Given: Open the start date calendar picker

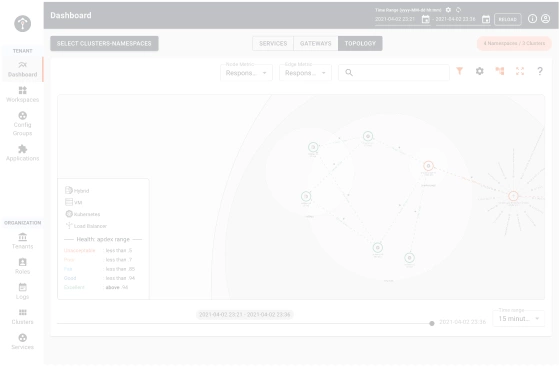Looking at the screenshot, I should click(x=426, y=19).
